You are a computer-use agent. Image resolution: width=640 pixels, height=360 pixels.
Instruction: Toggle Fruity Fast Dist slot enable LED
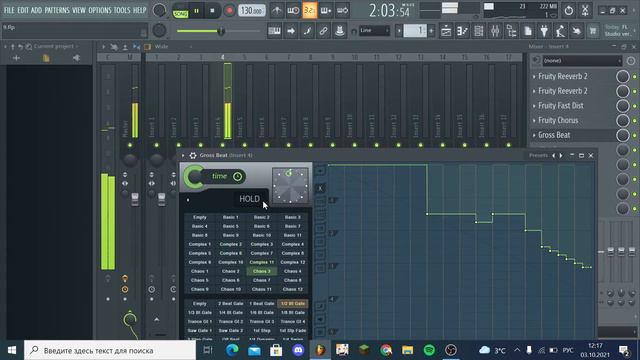point(635,106)
